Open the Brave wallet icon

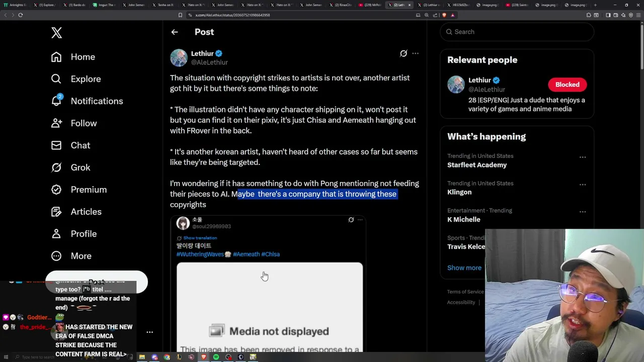[x=616, y=15]
